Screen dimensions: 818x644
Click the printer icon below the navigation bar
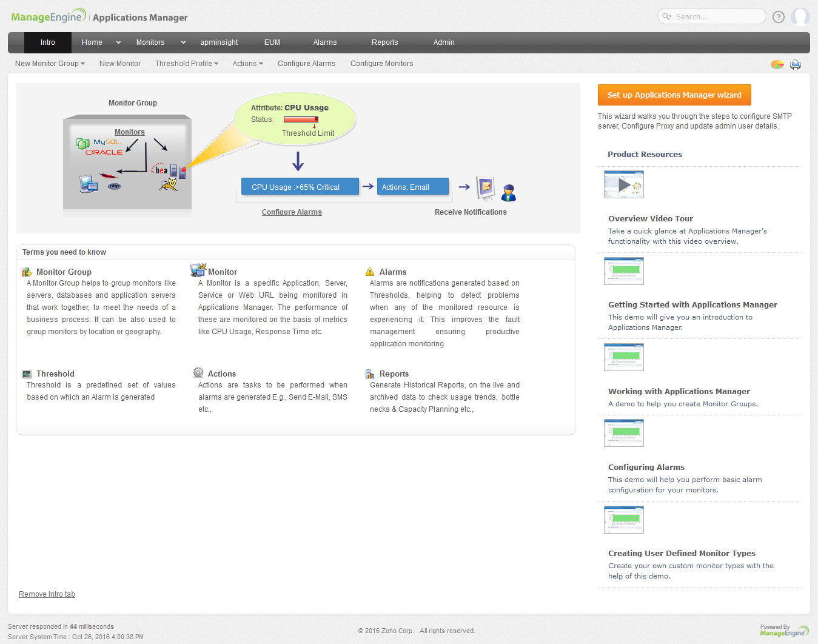pyautogui.click(x=796, y=64)
